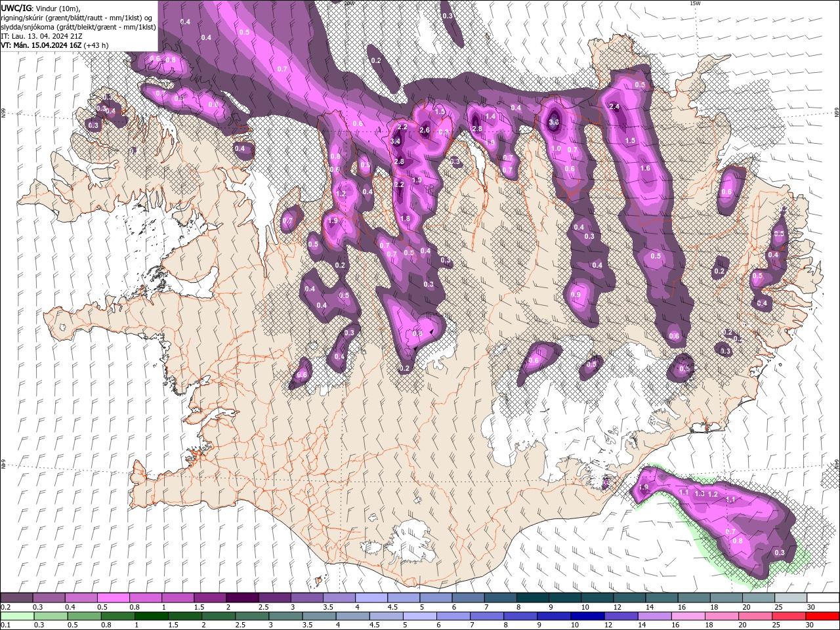Image resolution: width=840 pixels, height=630 pixels.
Task: Click the '2.4' snowfall value on the map
Action: 615,106
